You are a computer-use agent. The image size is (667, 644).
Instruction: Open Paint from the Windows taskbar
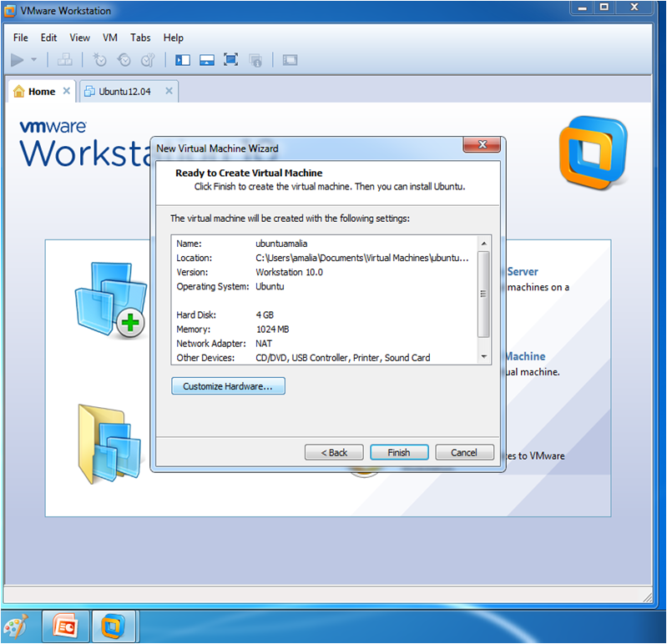(x=16, y=626)
